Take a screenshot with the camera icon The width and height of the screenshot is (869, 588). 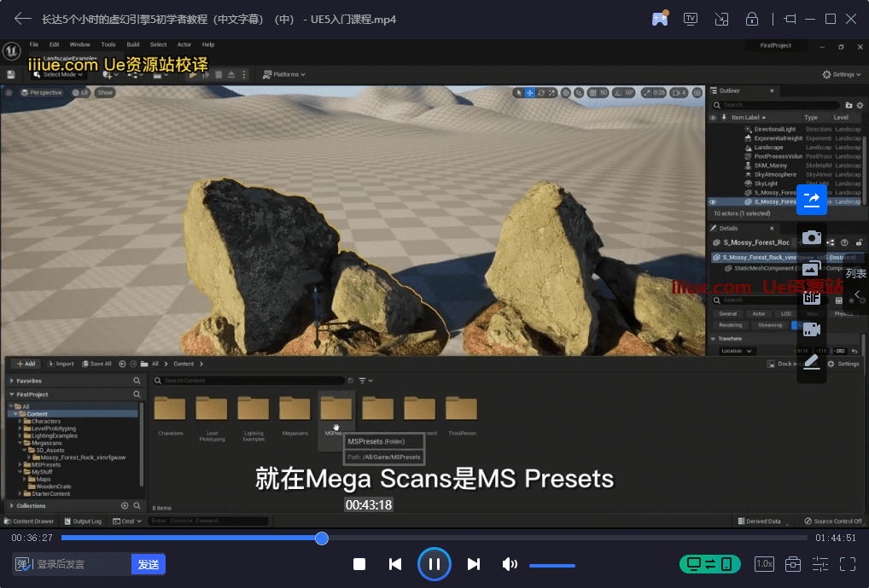[x=811, y=237]
